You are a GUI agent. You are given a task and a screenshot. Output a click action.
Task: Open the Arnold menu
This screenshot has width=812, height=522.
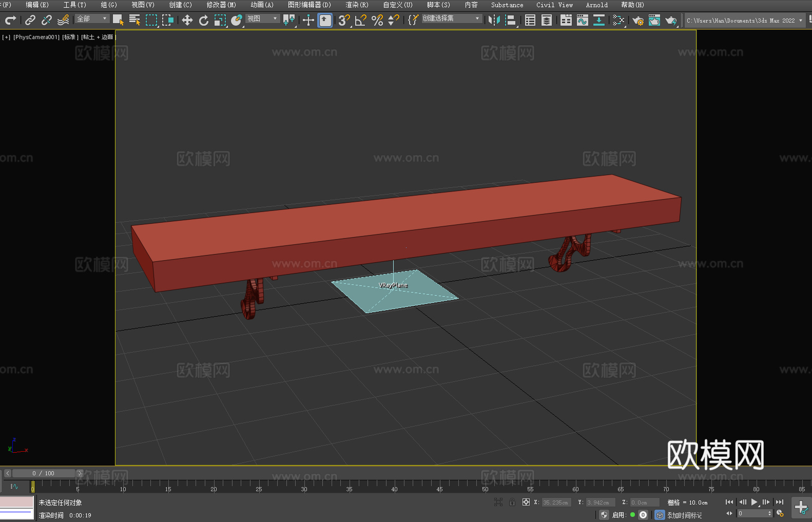(597, 5)
